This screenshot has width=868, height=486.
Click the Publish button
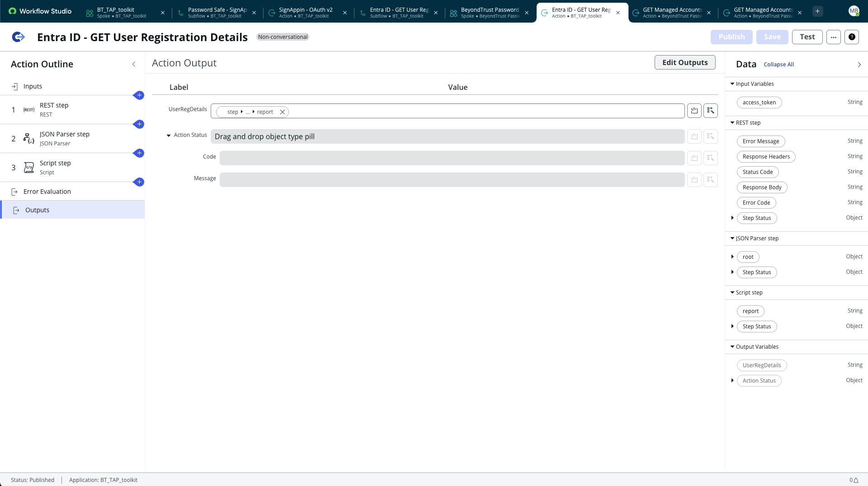pos(731,37)
